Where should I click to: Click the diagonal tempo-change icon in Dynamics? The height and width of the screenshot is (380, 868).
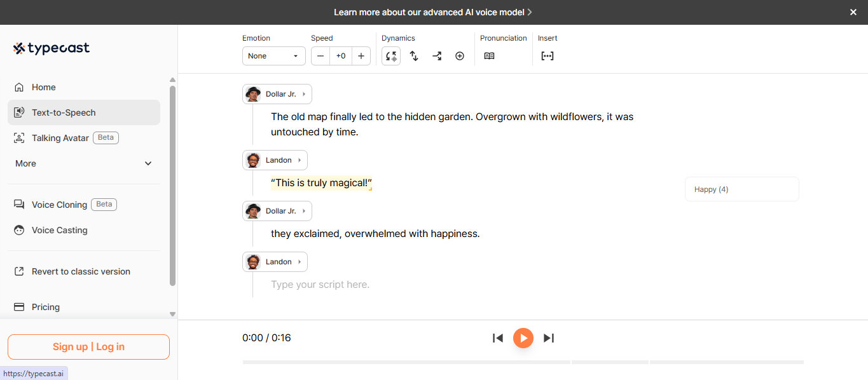pyautogui.click(x=437, y=56)
